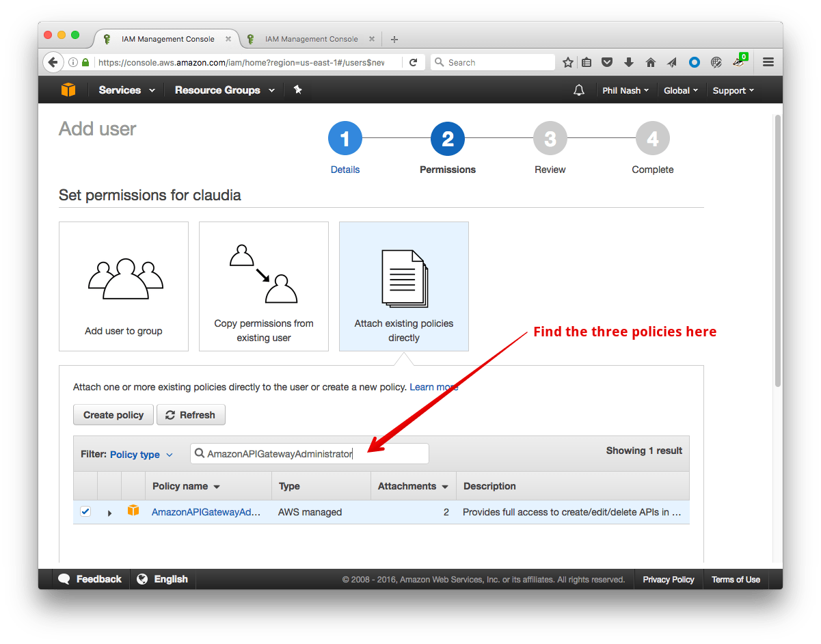Click the blue circle extension icon
Viewport: 821px width, 644px height.
pos(694,62)
